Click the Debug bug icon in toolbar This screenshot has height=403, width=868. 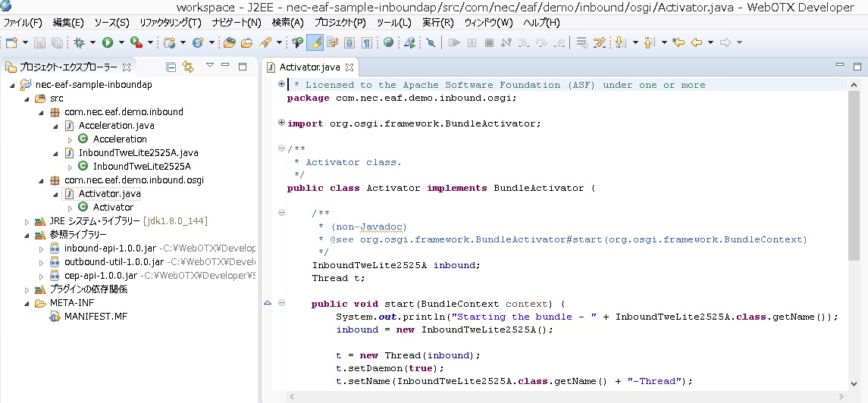pos(80,42)
